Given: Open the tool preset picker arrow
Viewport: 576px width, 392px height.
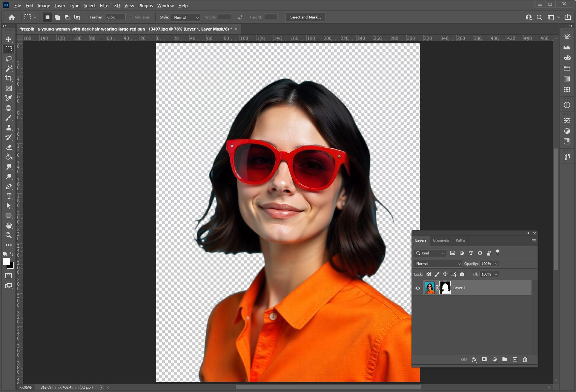Looking at the screenshot, I should [35, 17].
